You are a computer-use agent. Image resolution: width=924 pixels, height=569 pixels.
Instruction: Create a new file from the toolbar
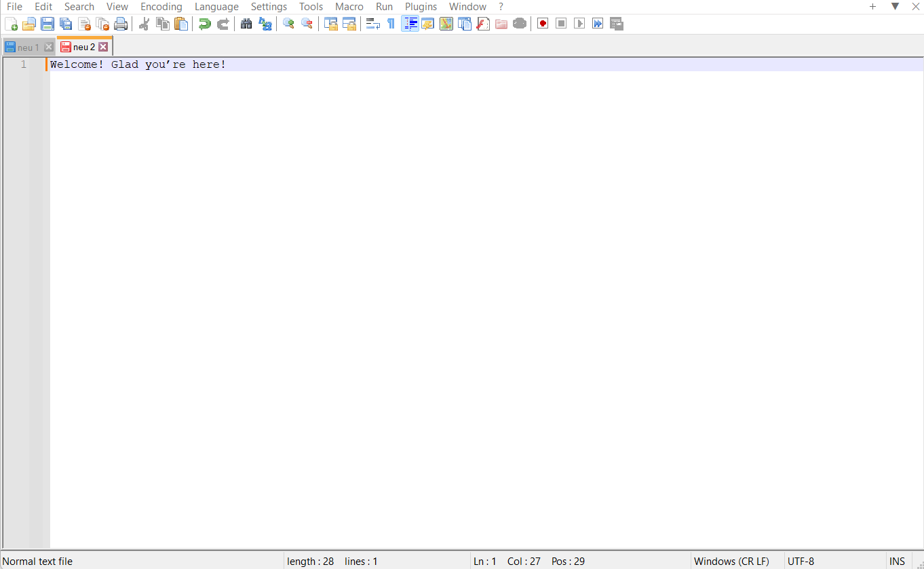point(12,23)
